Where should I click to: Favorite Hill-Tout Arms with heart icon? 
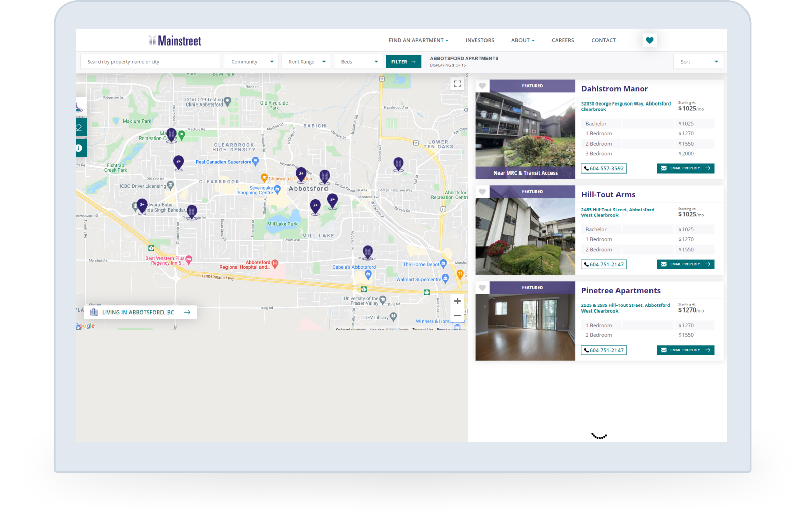pos(482,192)
